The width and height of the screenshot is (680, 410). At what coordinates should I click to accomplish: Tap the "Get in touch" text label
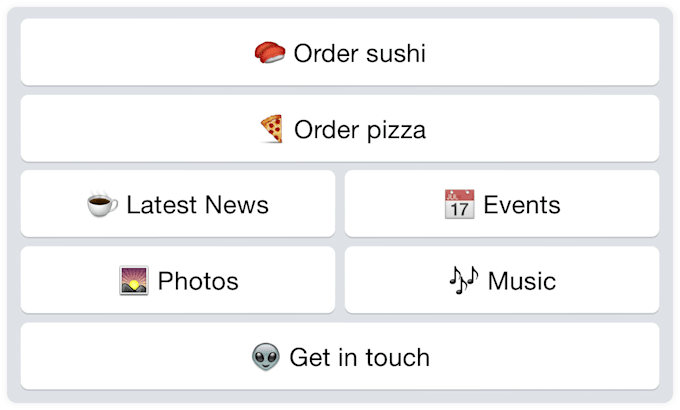359,357
